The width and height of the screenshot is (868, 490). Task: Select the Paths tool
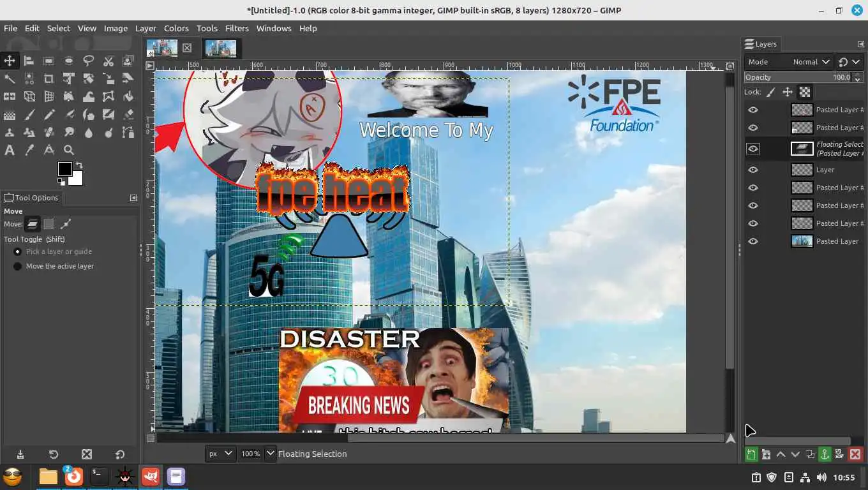tap(128, 133)
